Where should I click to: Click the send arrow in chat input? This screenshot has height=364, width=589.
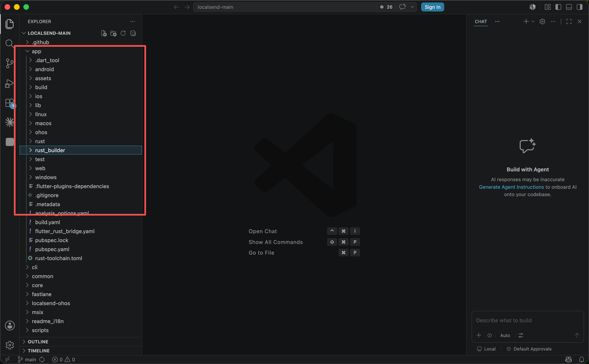click(577, 335)
